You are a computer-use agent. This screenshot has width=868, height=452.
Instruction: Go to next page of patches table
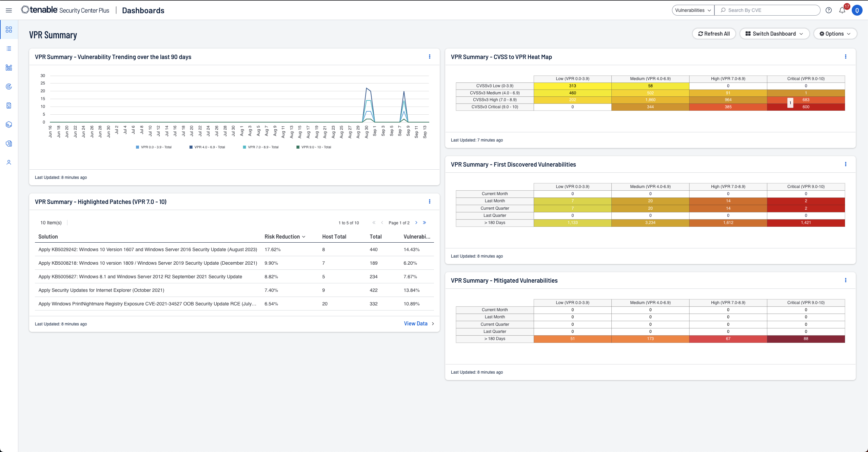click(416, 223)
